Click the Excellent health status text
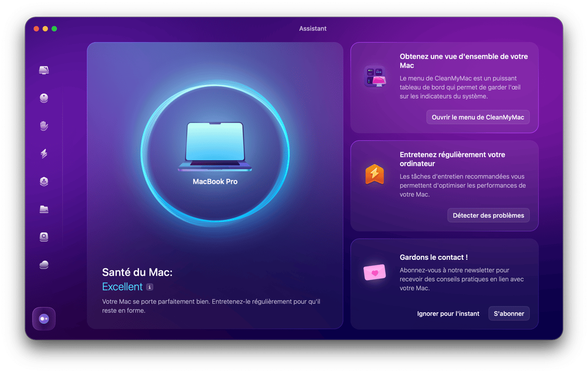Screen dimensions: 588x373 tap(122, 287)
